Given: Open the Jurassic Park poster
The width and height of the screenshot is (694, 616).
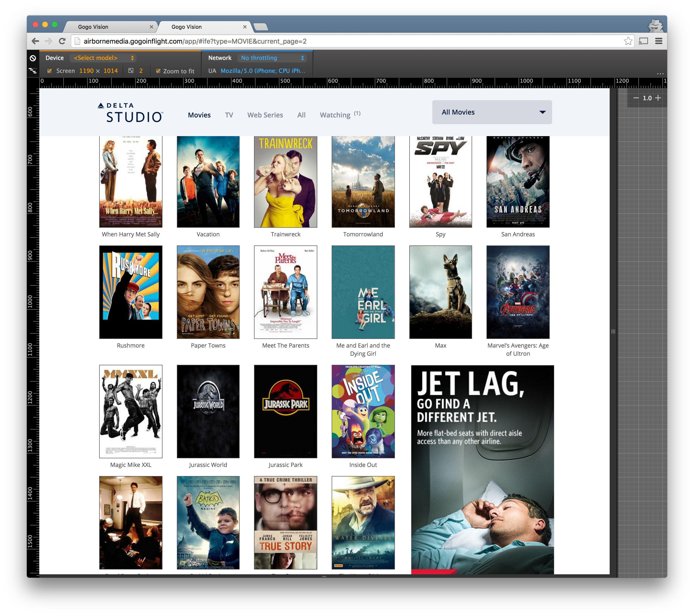Looking at the screenshot, I should 285,411.
